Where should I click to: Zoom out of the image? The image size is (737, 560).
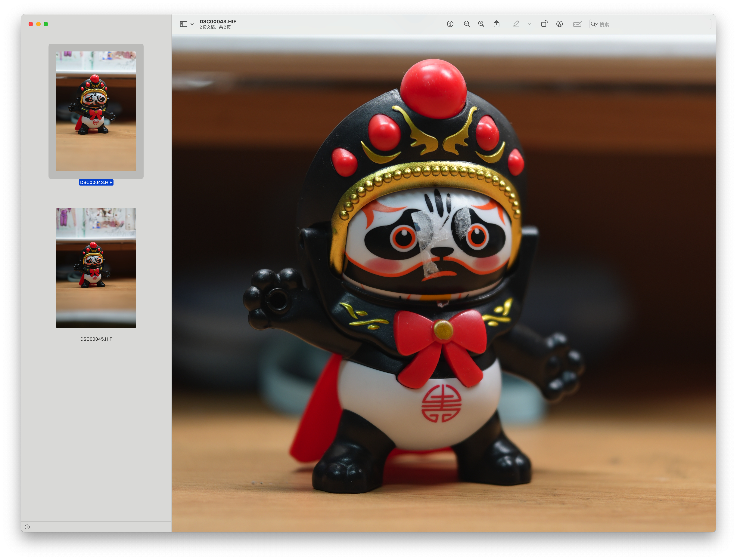click(467, 24)
